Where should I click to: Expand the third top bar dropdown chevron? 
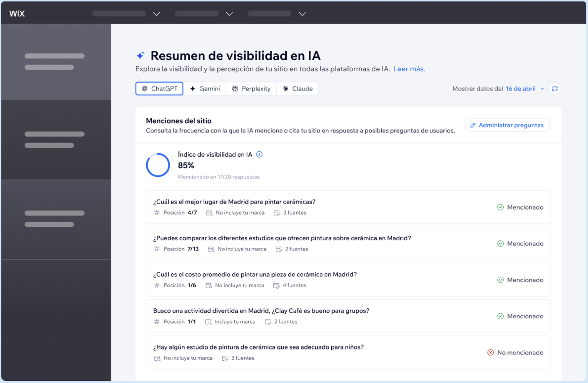pyautogui.click(x=302, y=14)
